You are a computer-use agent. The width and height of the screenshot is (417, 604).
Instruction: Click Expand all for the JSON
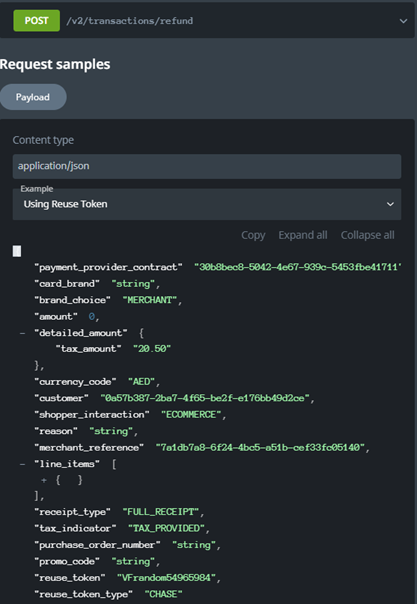(x=303, y=235)
